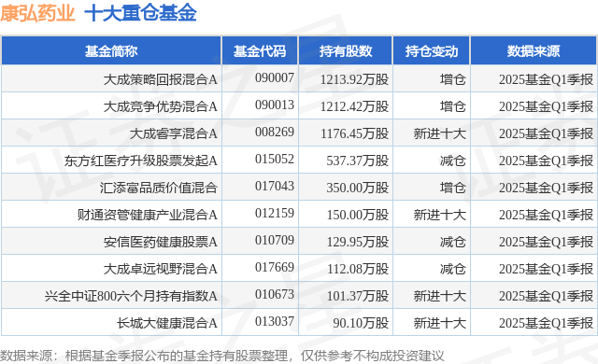Click the 持有股数 column header
The width and height of the screenshot is (598, 364).
pyautogui.click(x=346, y=51)
